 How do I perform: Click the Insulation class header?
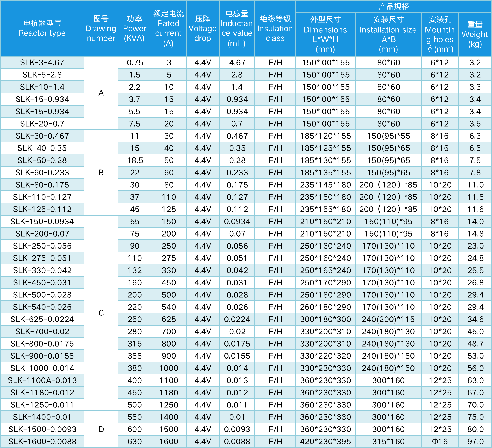pos(275,28)
